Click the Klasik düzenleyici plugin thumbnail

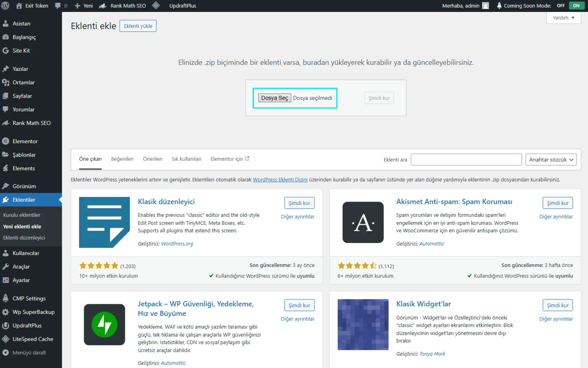pos(104,222)
